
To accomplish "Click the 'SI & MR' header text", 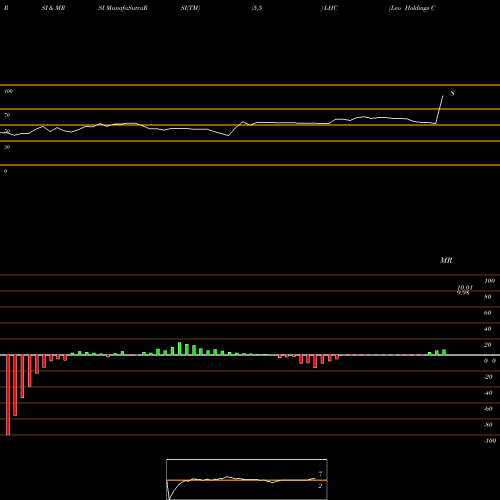I will [x=53, y=8].
